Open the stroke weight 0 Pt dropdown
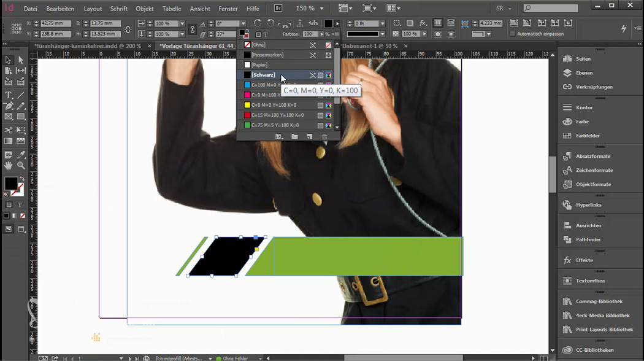The image size is (644, 361). pos(382,23)
